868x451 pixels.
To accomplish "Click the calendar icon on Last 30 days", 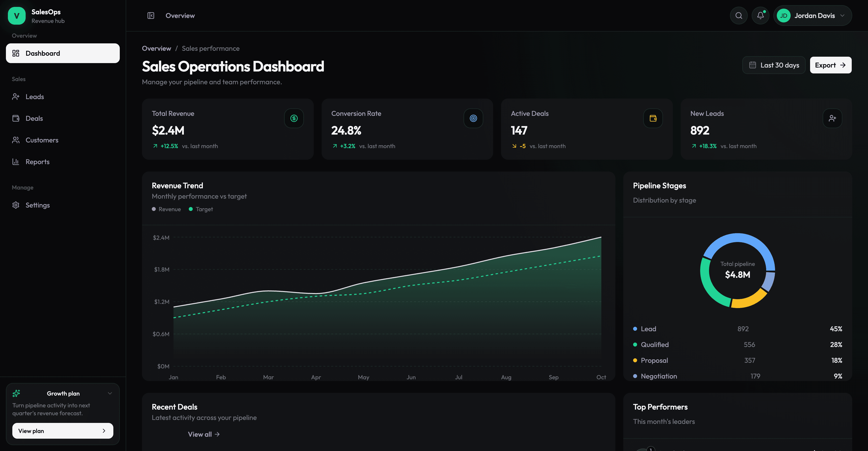I will pos(752,65).
